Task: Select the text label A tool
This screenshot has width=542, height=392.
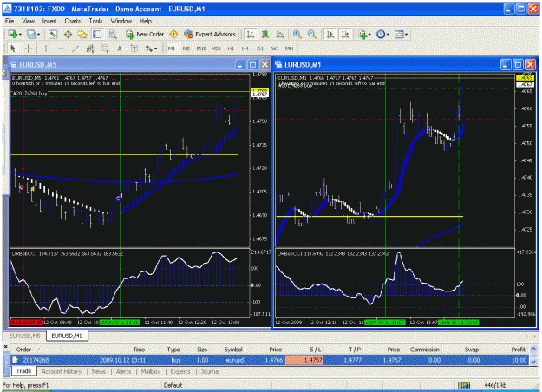Action: click(x=120, y=49)
